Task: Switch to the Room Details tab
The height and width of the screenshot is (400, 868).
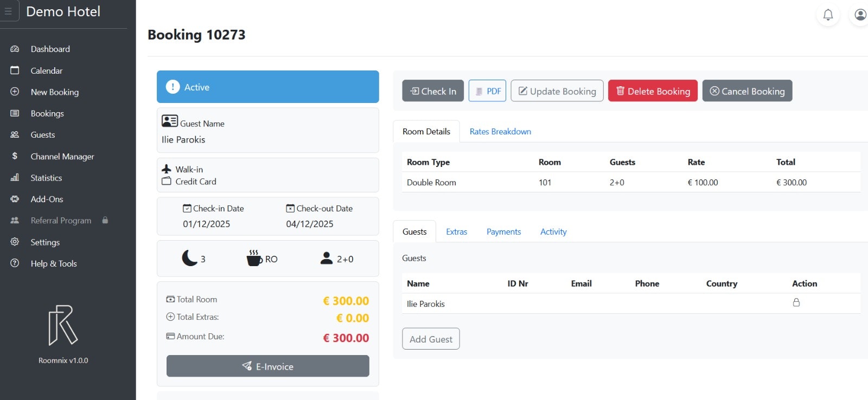Action: (426, 131)
